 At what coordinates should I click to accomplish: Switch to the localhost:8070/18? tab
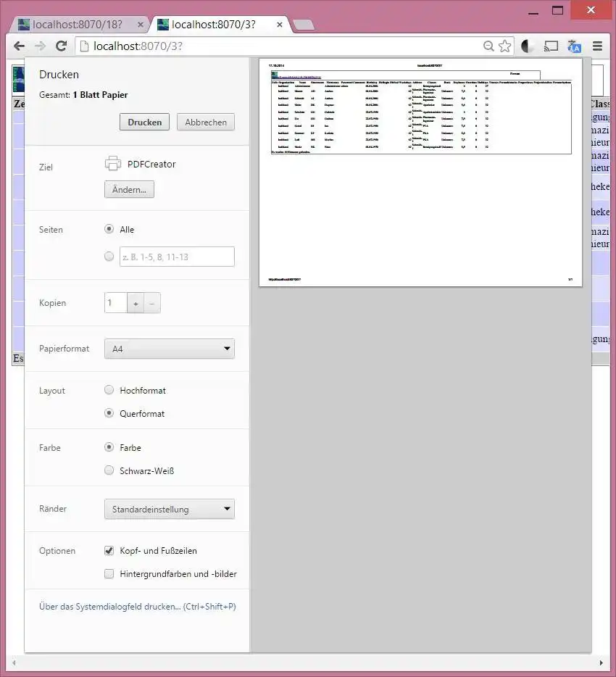click(78, 25)
